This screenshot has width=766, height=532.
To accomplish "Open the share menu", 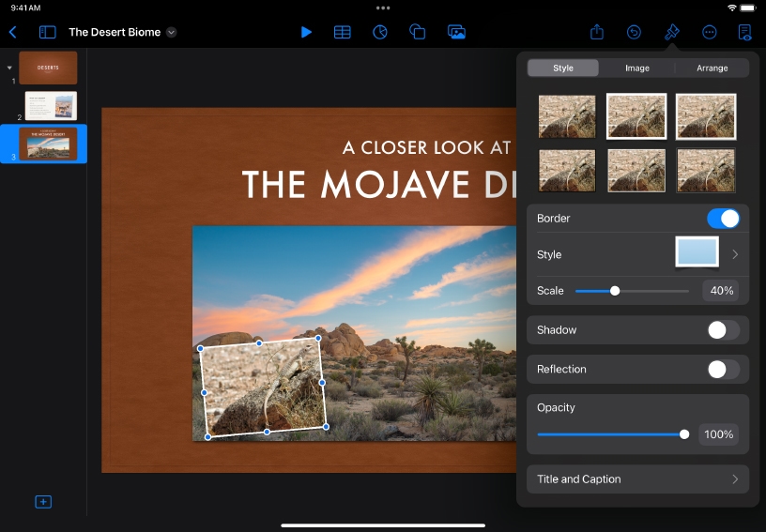I will [x=597, y=32].
